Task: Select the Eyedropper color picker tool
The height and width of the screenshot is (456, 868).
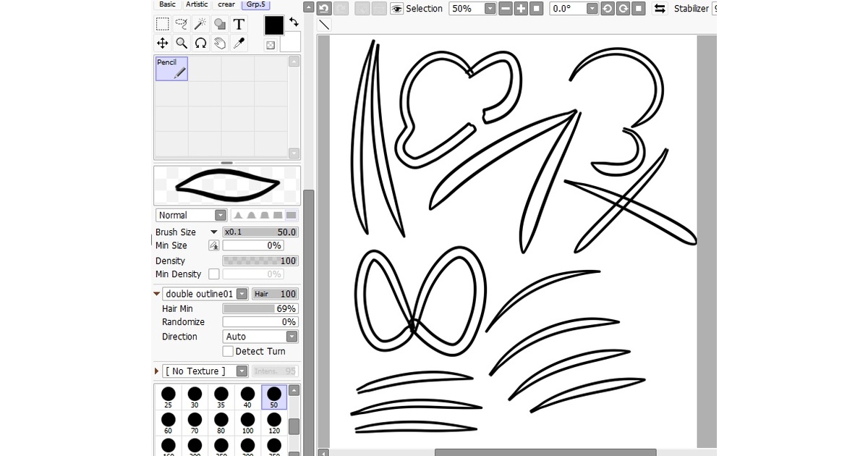Action: pos(239,43)
